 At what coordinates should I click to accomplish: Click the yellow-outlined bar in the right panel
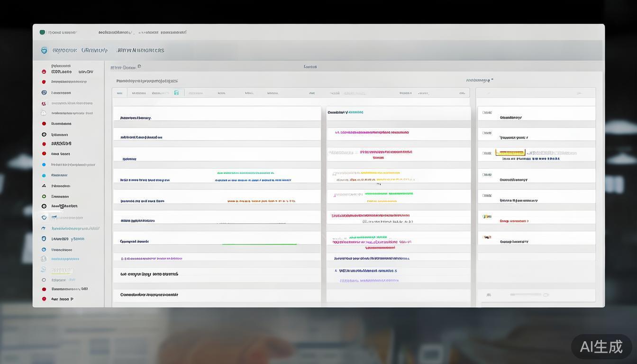click(510, 153)
